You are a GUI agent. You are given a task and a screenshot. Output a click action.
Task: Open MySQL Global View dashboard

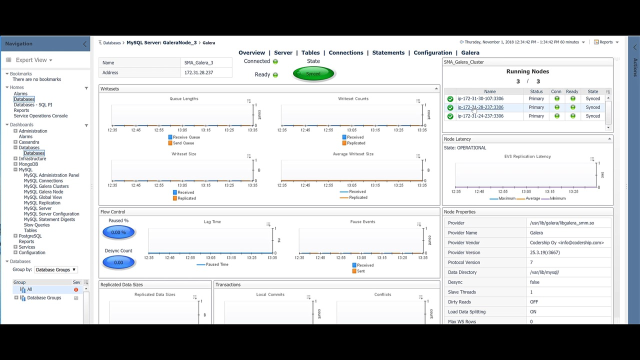click(x=43, y=197)
